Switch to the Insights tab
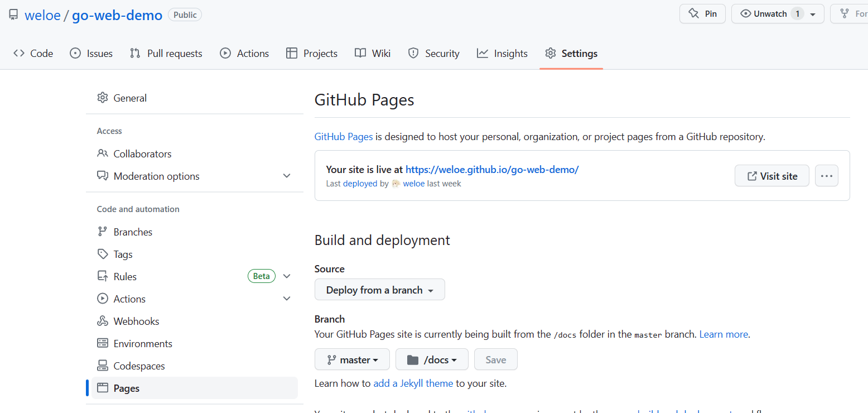 click(x=502, y=54)
